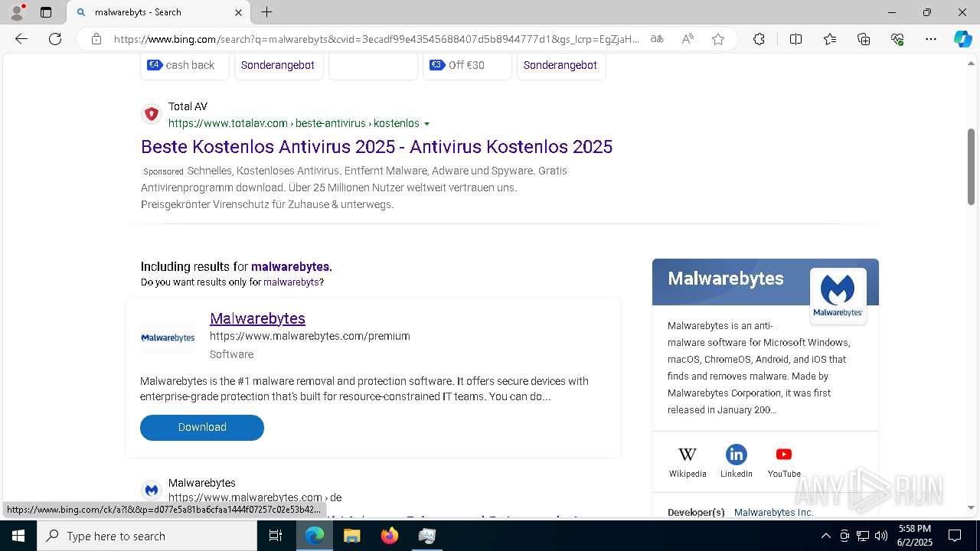Click the Malwarebytes M favicon result
The width and height of the screenshot is (980, 551).
click(152, 490)
